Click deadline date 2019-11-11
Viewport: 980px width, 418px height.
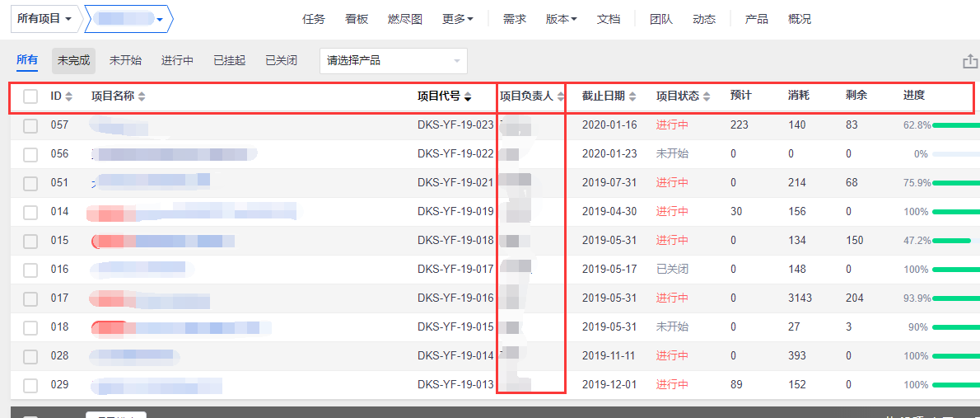click(x=609, y=355)
